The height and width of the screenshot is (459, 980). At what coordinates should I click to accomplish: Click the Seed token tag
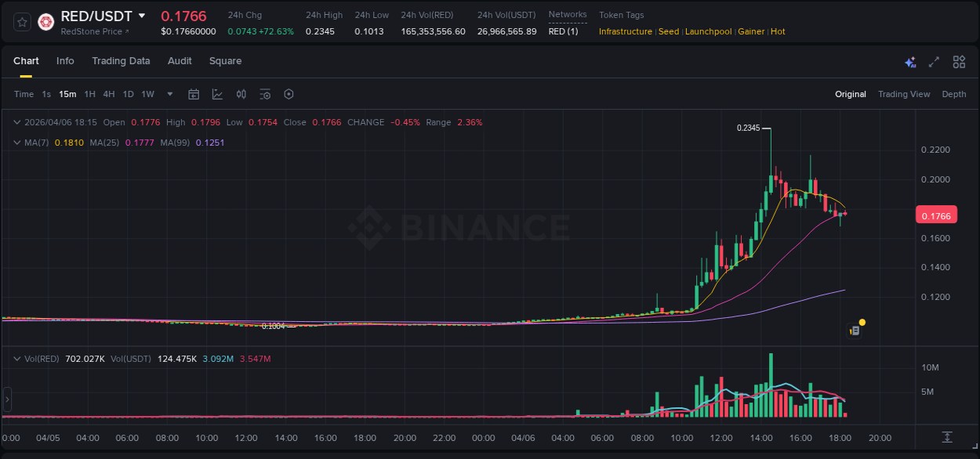(669, 31)
